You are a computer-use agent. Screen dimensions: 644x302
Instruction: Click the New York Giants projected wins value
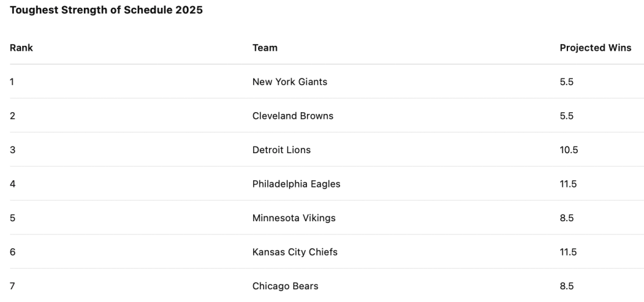pyautogui.click(x=566, y=81)
